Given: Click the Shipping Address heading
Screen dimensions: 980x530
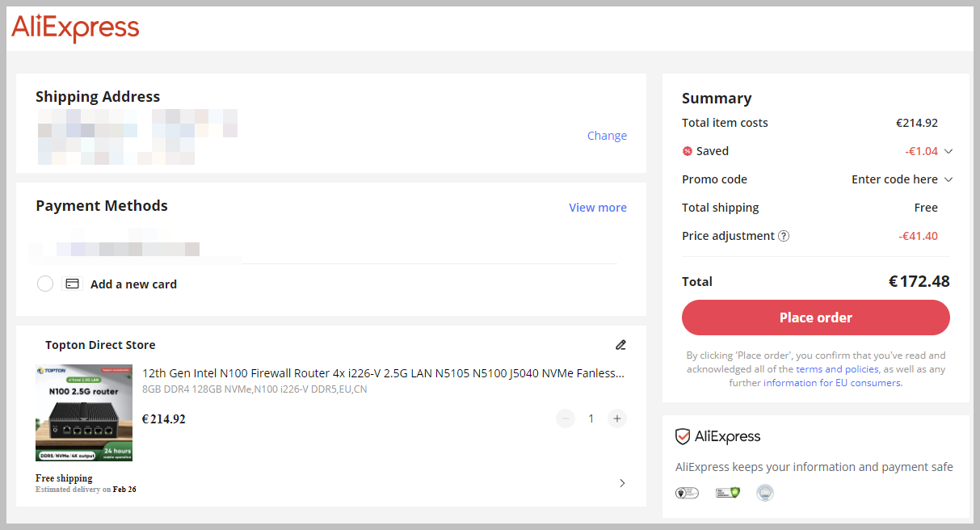Looking at the screenshot, I should 98,97.
